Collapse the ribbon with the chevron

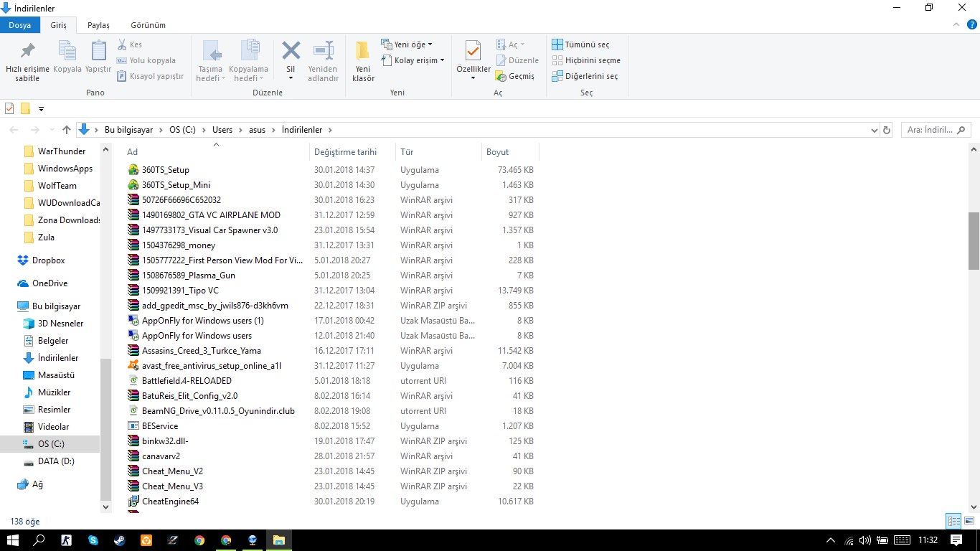pos(955,25)
